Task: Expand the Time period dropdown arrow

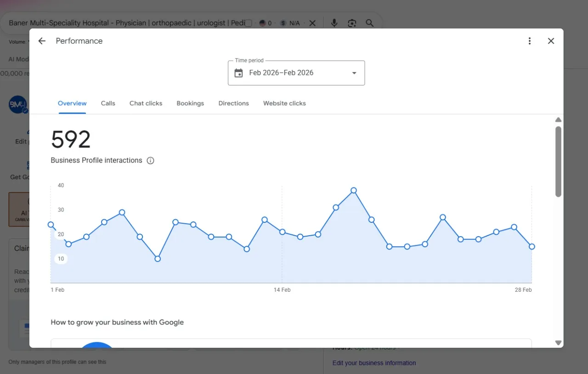Action: pyautogui.click(x=354, y=73)
